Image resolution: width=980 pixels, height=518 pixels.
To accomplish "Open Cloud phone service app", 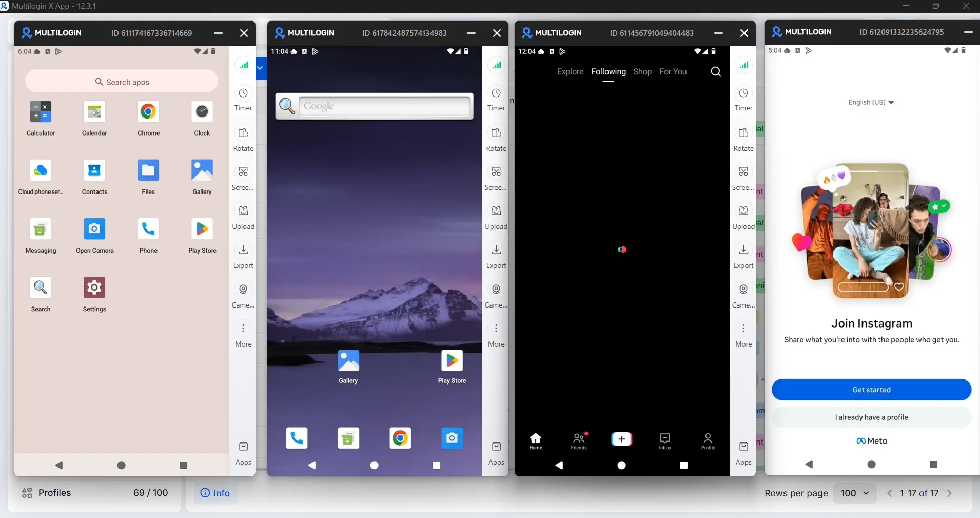I will pyautogui.click(x=41, y=177).
